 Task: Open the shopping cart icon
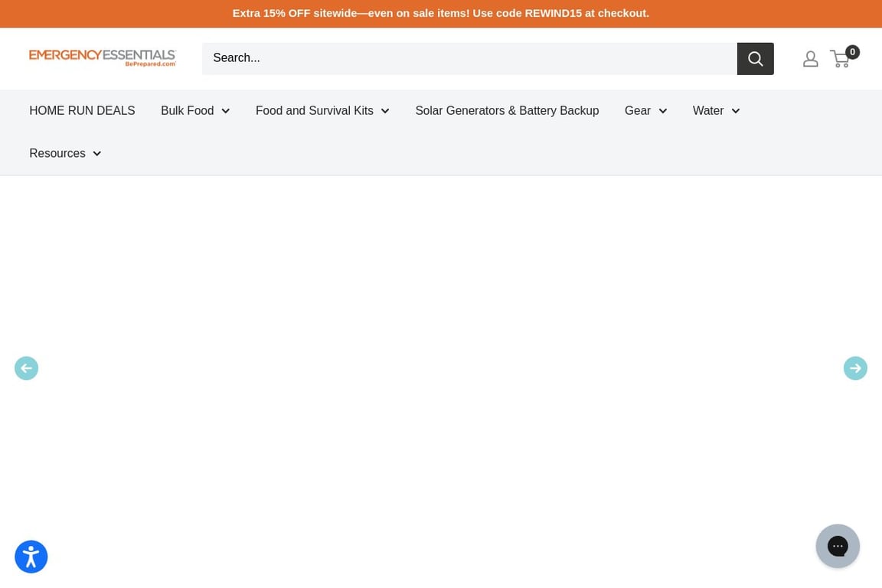[839, 60]
